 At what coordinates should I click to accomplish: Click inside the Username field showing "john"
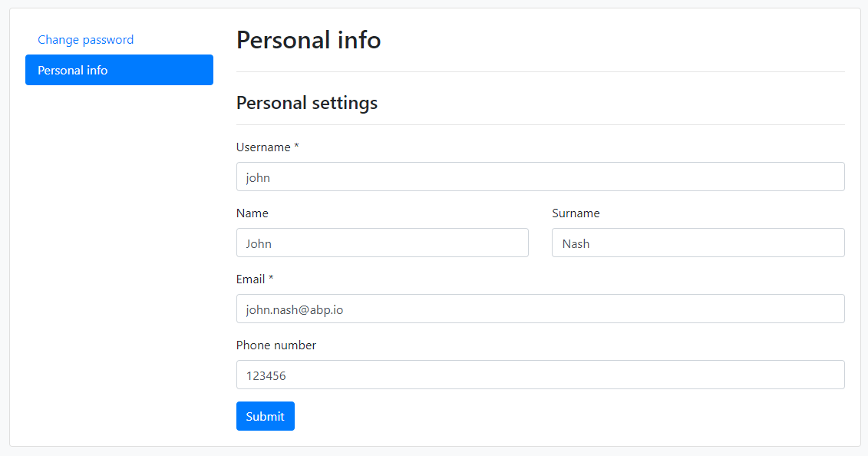coord(540,177)
